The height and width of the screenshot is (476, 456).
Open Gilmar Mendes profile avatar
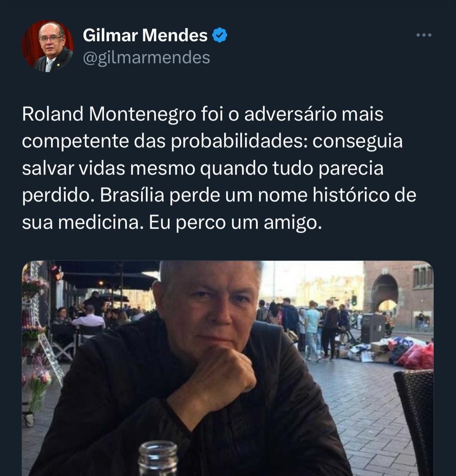(x=48, y=46)
